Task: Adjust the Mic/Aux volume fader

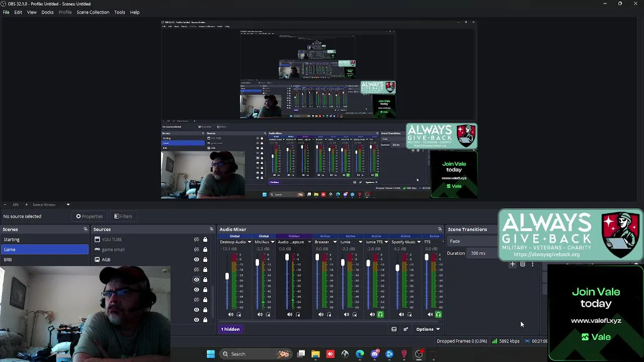Action: point(257,262)
